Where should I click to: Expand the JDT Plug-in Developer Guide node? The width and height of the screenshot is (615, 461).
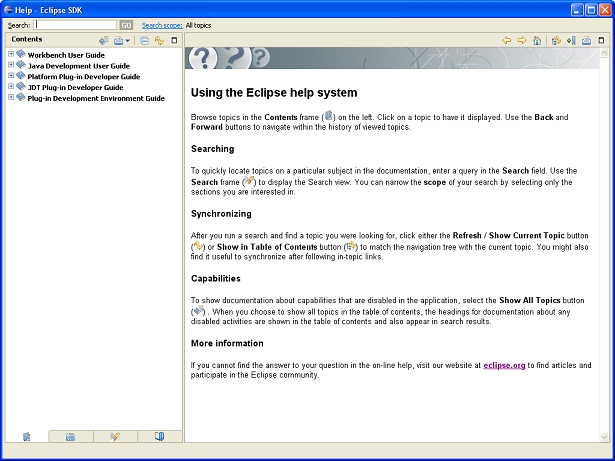pyautogui.click(x=11, y=86)
